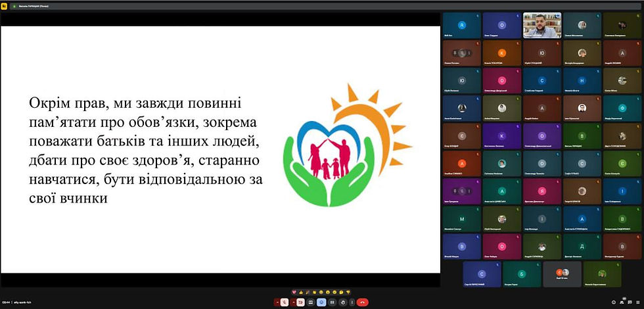The height and width of the screenshot is (309, 644).
Task: Send the heart reaction emoji
Action: pyautogui.click(x=294, y=292)
